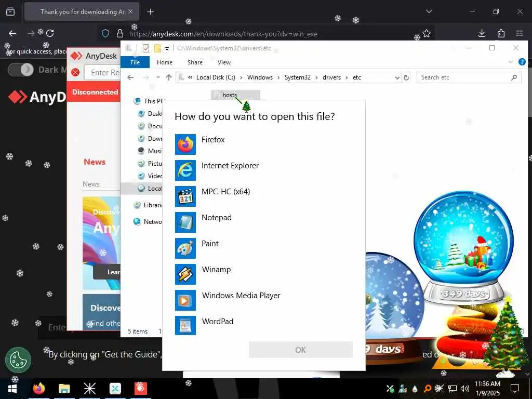The height and width of the screenshot is (399, 532).
Task: Go back in Firefox browser
Action: (12, 33)
